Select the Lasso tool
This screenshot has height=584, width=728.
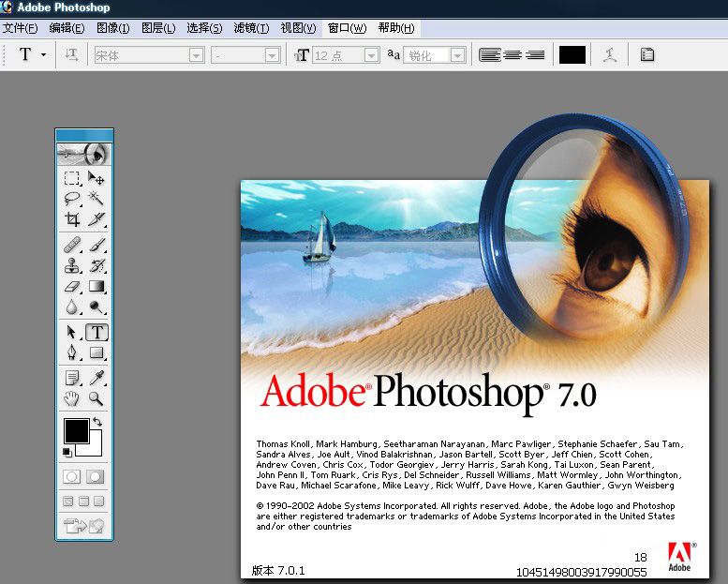pos(71,199)
